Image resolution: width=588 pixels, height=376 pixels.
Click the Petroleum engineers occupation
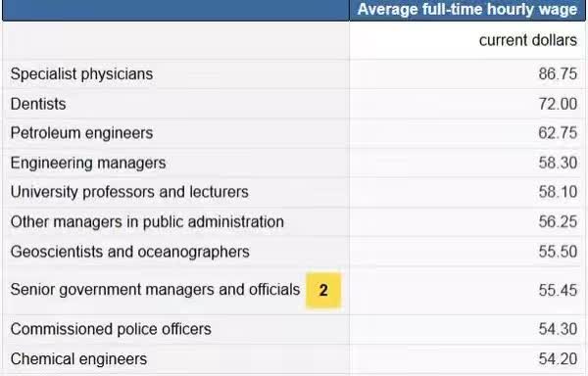point(81,133)
